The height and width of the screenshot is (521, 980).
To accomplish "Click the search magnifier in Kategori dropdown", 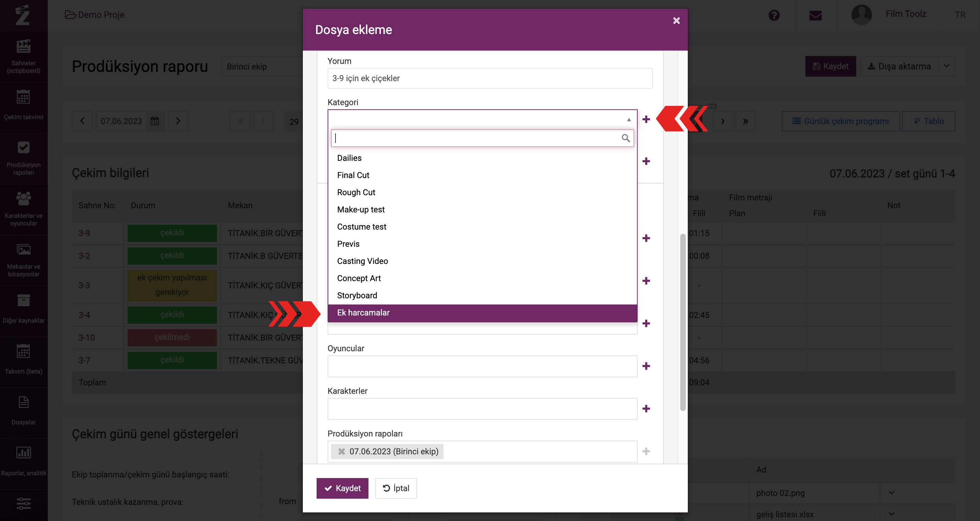I will pos(626,138).
